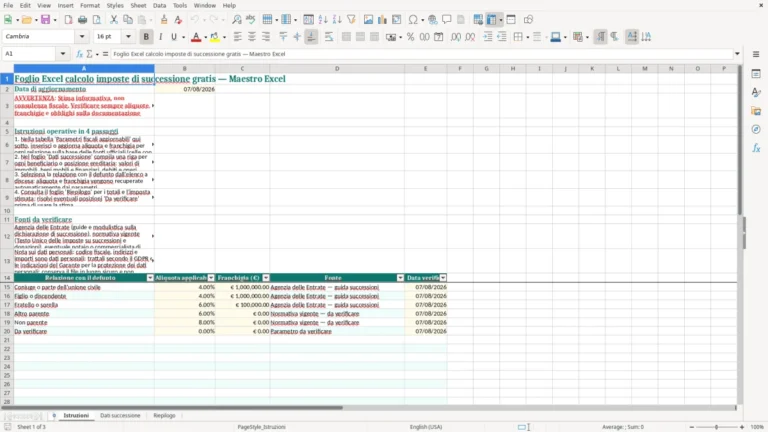This screenshot has width=768, height=432.
Task: Select column D header
Action: 337,69
